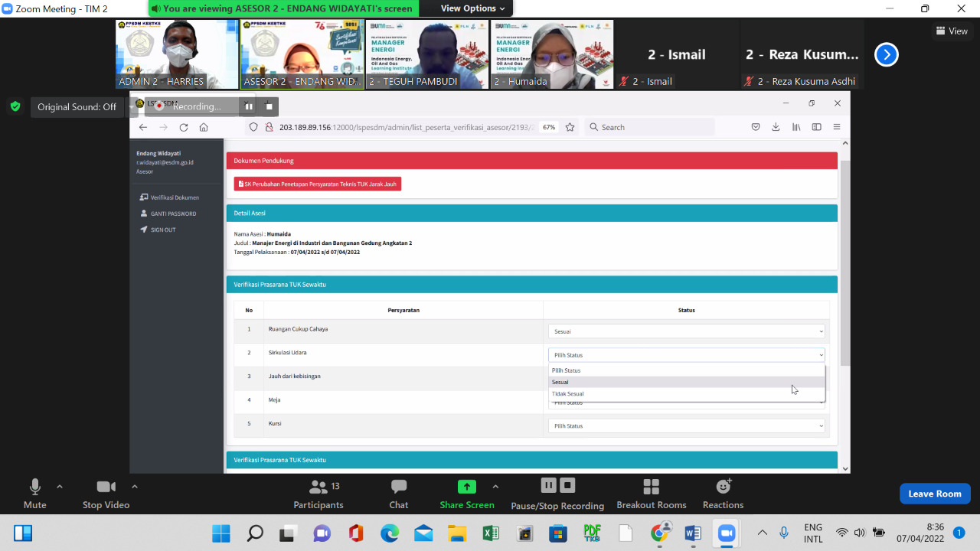Screen dimensions: 980x551
Task: Open the Participants panel
Action: pyautogui.click(x=318, y=494)
